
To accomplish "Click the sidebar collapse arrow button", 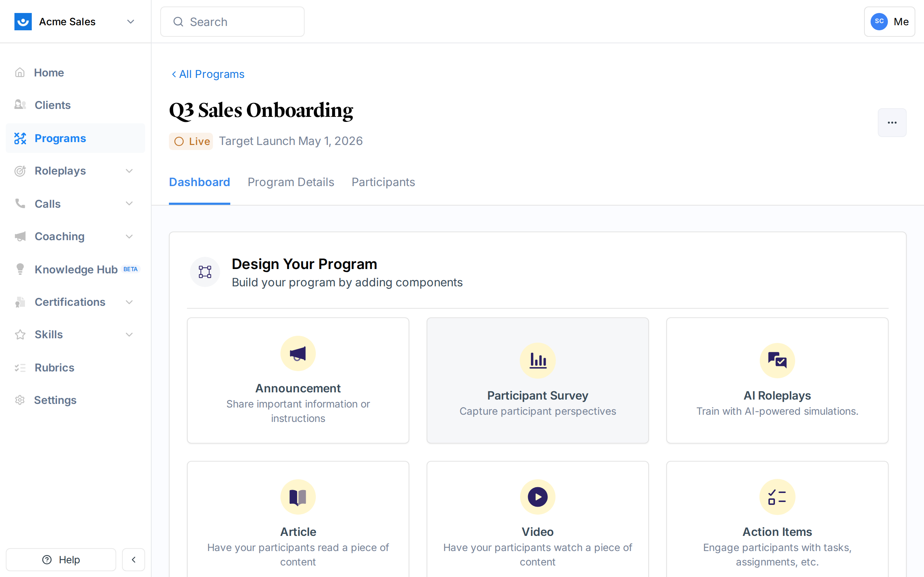I will point(133,559).
